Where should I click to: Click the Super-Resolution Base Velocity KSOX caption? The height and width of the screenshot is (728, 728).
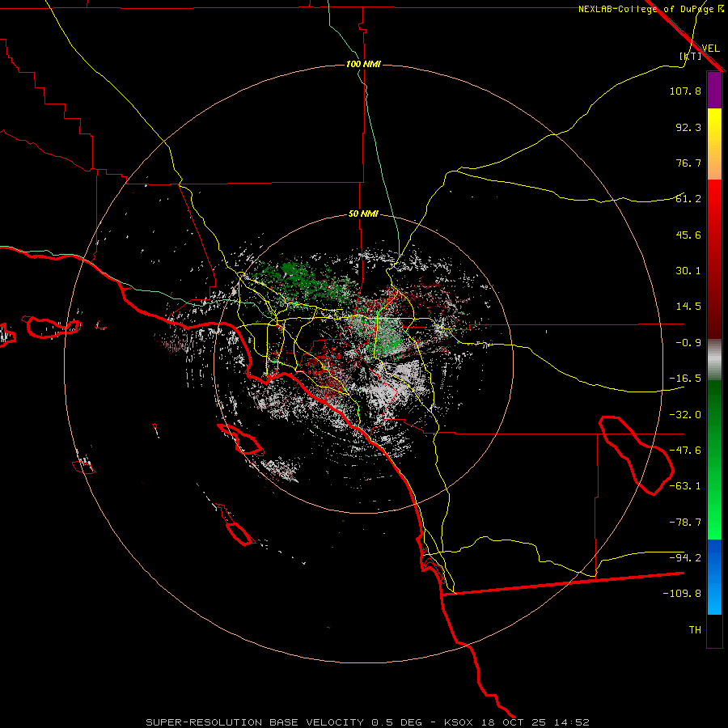[368, 722]
